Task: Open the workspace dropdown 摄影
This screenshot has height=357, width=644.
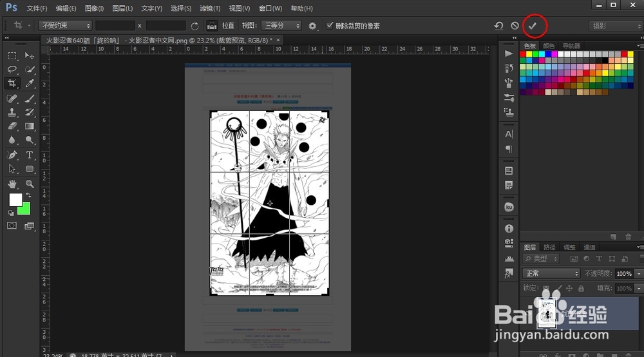Action: point(615,26)
